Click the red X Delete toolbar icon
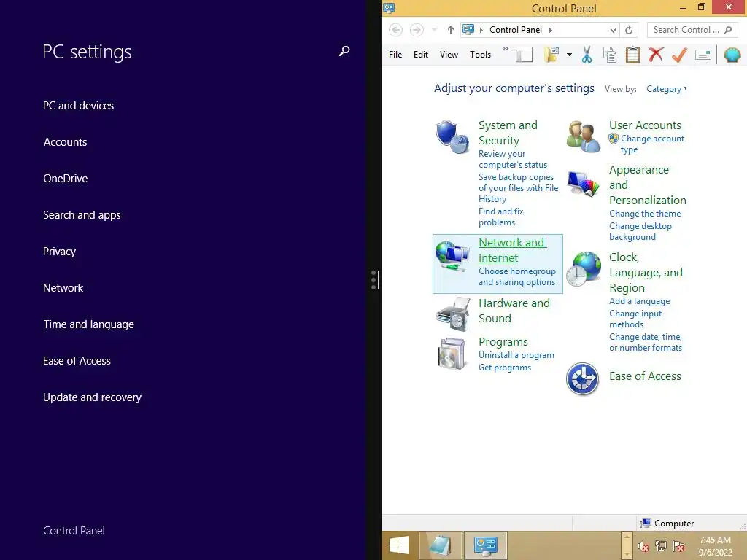The image size is (747, 560). point(656,55)
